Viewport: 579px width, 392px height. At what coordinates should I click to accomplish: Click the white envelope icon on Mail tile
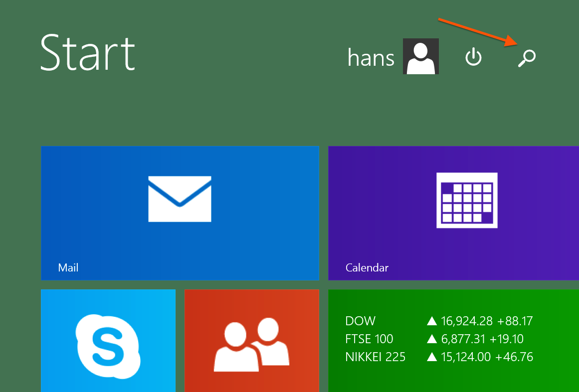(180, 199)
